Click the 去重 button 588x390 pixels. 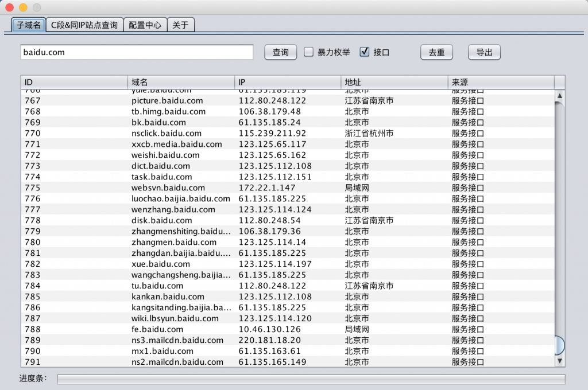pos(436,52)
